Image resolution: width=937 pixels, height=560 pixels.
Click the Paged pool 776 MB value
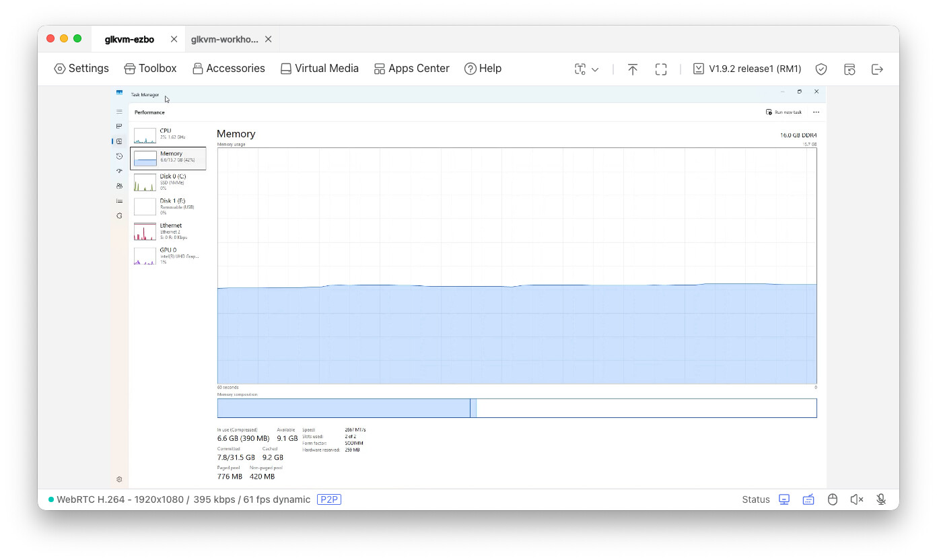click(230, 477)
